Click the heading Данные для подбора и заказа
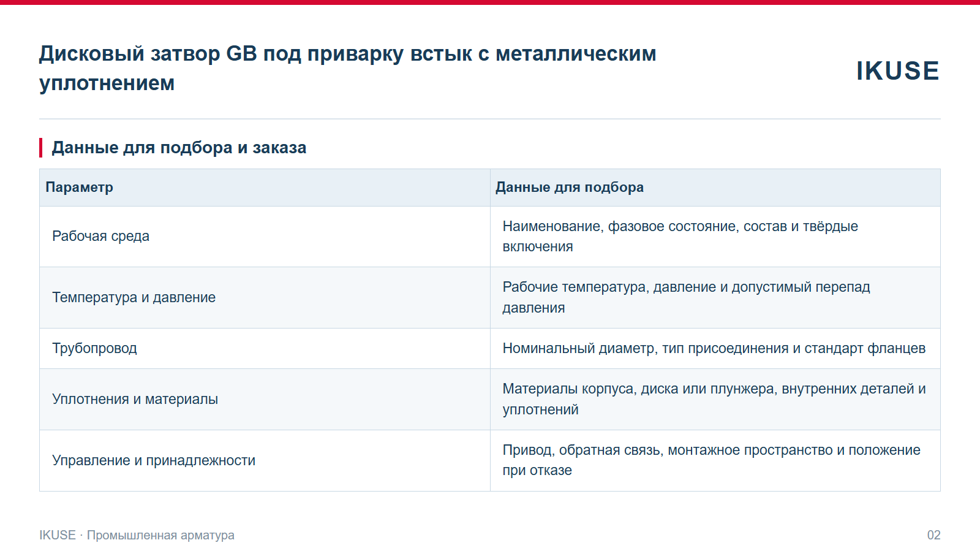 [x=179, y=148]
